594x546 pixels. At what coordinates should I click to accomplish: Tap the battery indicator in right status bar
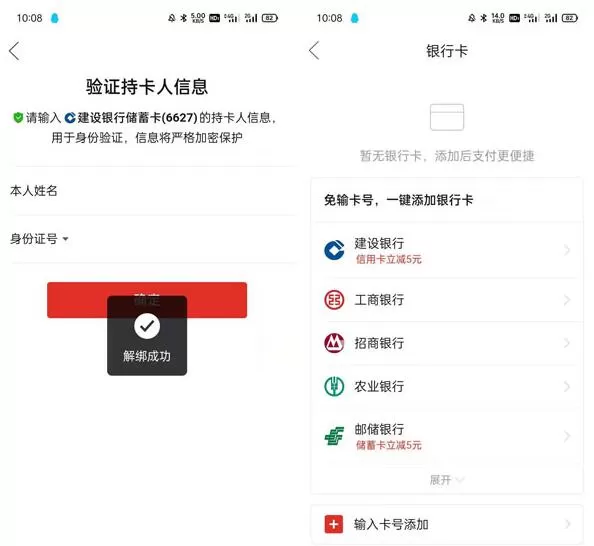(x=570, y=18)
